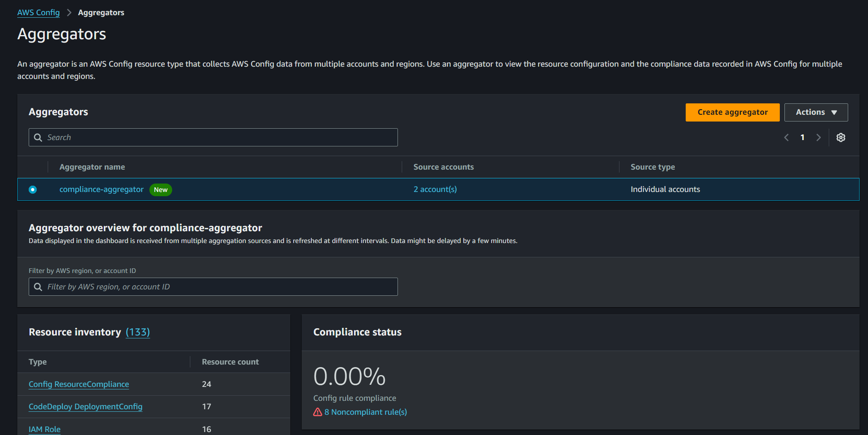The height and width of the screenshot is (435, 868).
Task: Click Type column header in inventory
Action: pyautogui.click(x=38, y=362)
